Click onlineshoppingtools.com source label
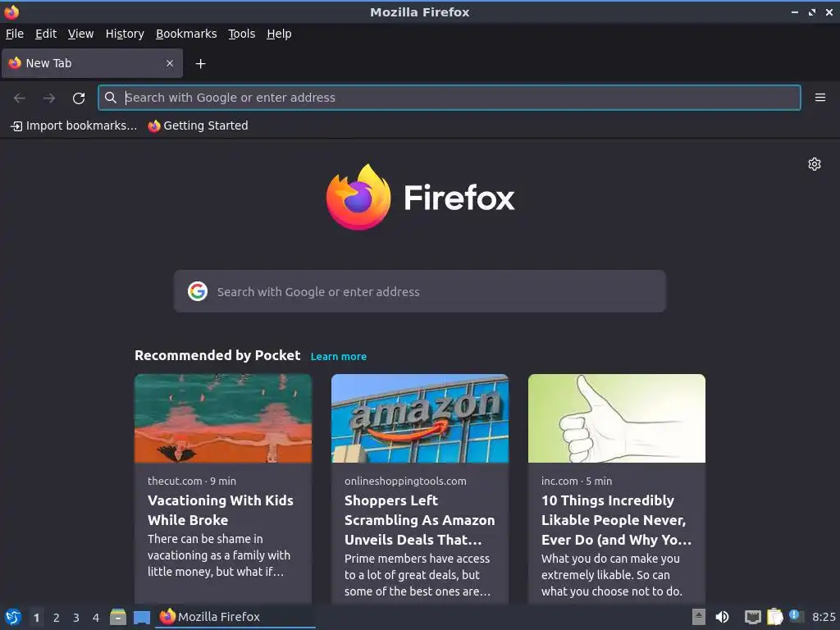Image resolution: width=840 pixels, height=630 pixels. (x=405, y=481)
